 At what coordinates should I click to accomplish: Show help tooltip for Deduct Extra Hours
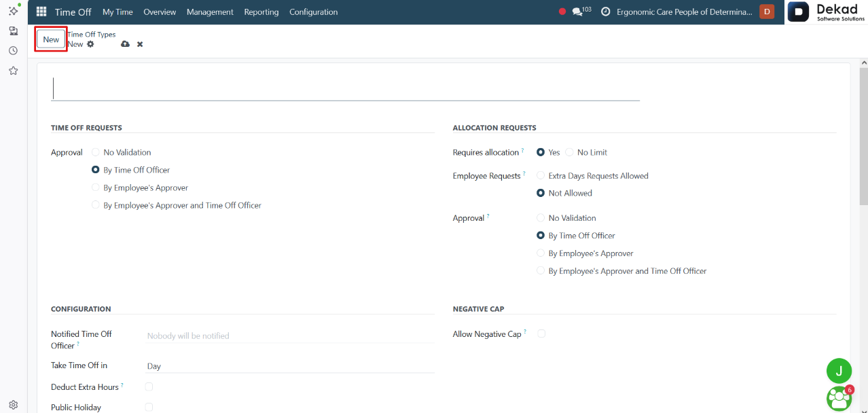tap(122, 385)
